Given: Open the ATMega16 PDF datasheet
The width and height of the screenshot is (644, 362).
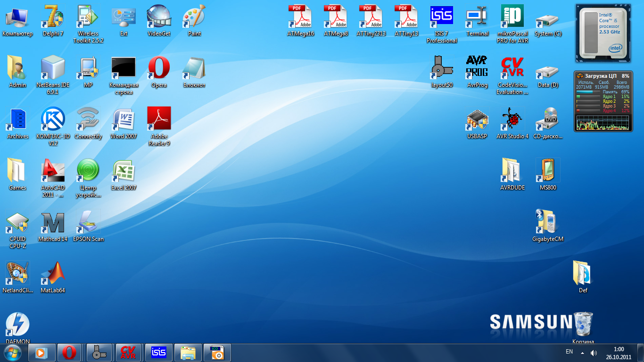Looking at the screenshot, I should click(300, 19).
